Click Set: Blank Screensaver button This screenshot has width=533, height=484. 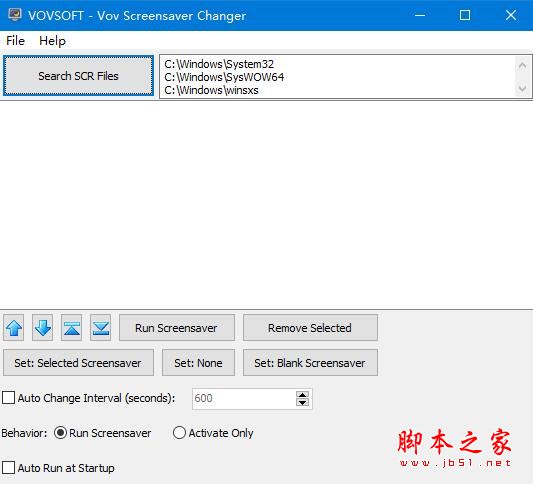(310, 363)
